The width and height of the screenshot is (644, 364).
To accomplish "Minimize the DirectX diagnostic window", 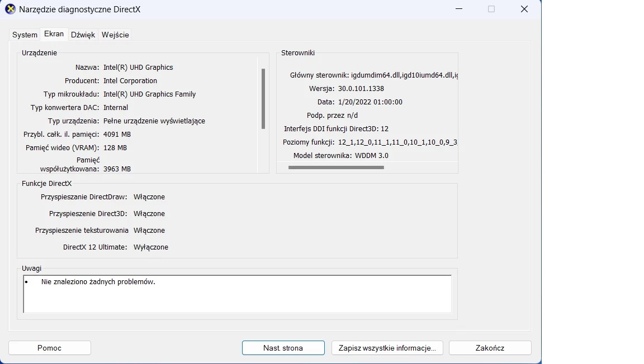I will pyautogui.click(x=459, y=9).
